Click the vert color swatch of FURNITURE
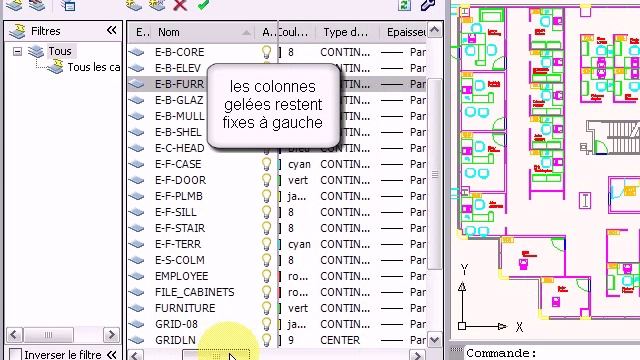The width and height of the screenshot is (640, 360). [x=280, y=308]
